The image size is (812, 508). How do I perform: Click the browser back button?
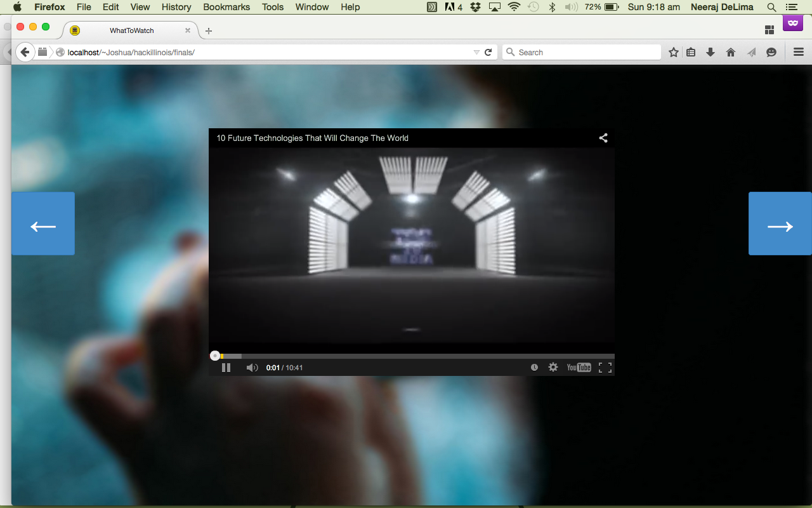[x=25, y=52]
